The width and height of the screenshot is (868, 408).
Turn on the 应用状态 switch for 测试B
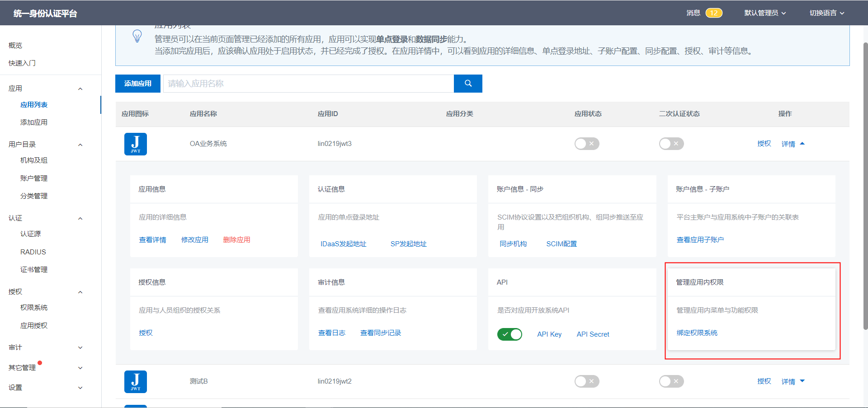[586, 381]
